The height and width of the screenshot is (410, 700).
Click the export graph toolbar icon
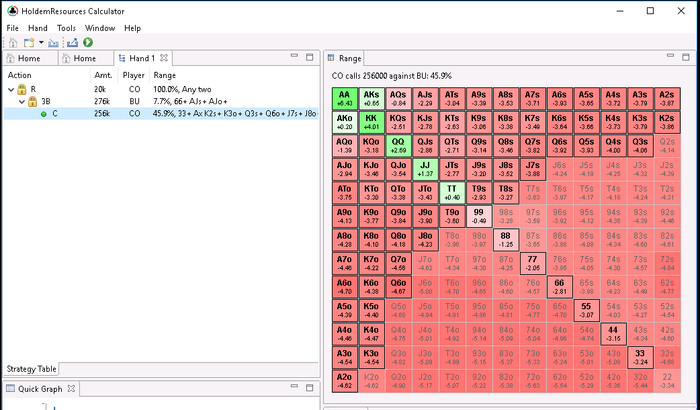click(x=73, y=43)
